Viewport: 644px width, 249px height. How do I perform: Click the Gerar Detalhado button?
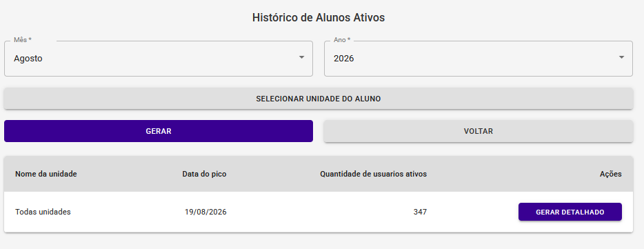[570, 212]
